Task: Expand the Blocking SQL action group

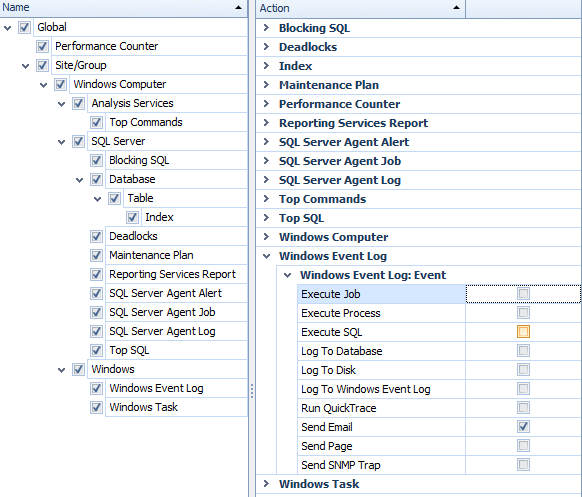Action: [x=266, y=27]
